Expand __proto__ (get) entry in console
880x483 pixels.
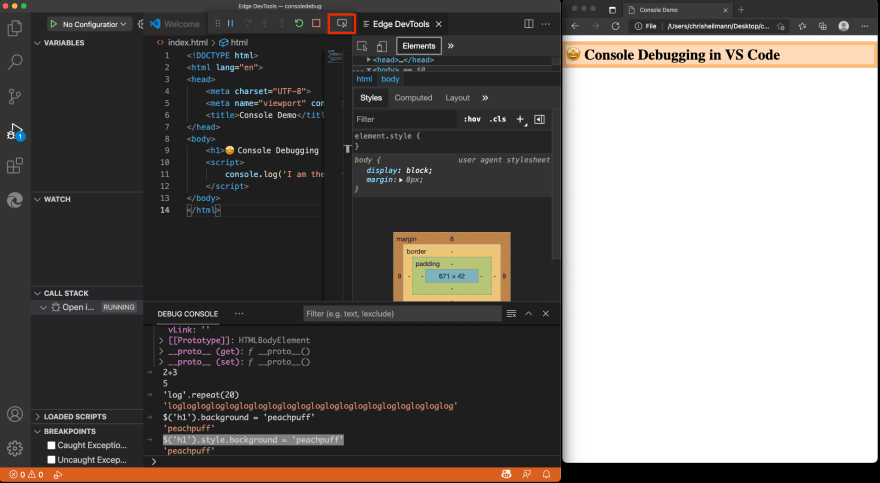[x=161, y=352]
